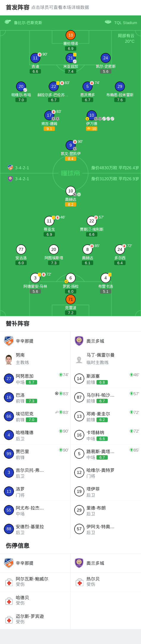Screen dimensions: 141x644
Task: Open head coach 努南 profile photo
Action: click(x=9, y=360)
